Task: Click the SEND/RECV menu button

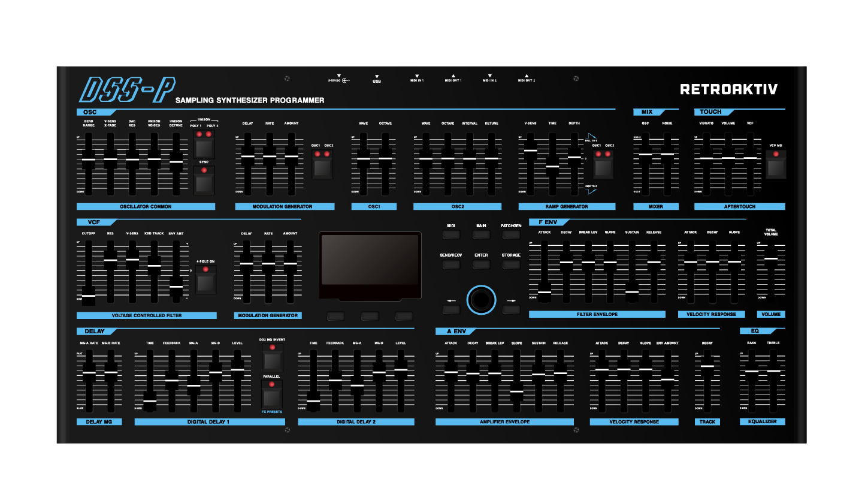Action: pyautogui.click(x=451, y=264)
